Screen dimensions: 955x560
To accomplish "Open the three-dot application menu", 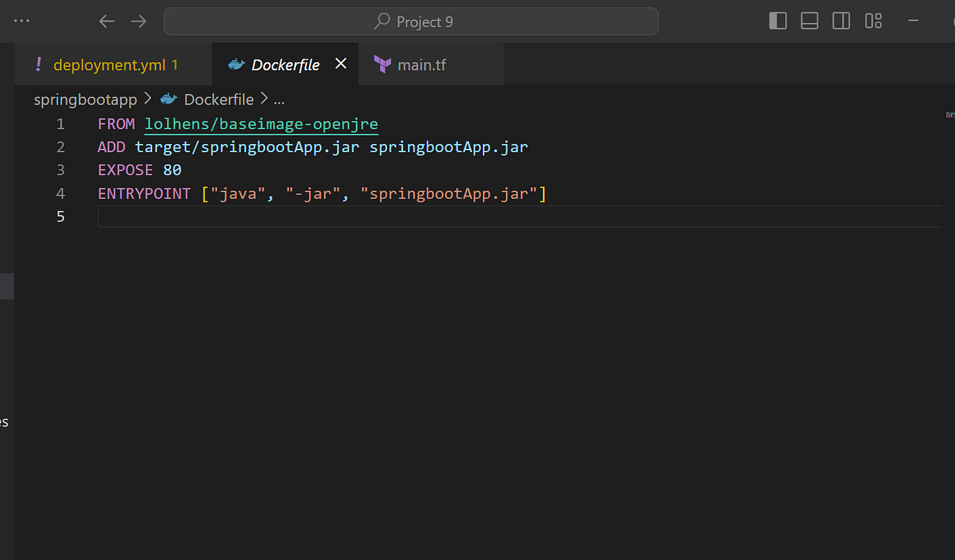I will coord(22,21).
